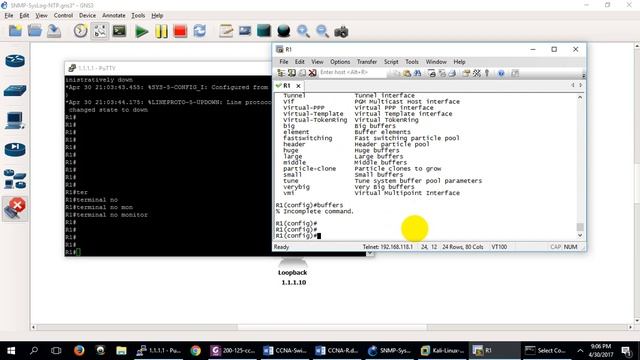Click SecureCRT Quick Connect icon
The image size is (640, 360).
coord(291,73)
